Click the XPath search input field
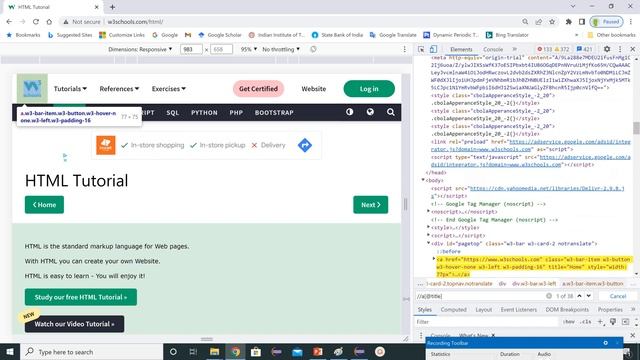The height and width of the screenshot is (360, 640). 480,296
